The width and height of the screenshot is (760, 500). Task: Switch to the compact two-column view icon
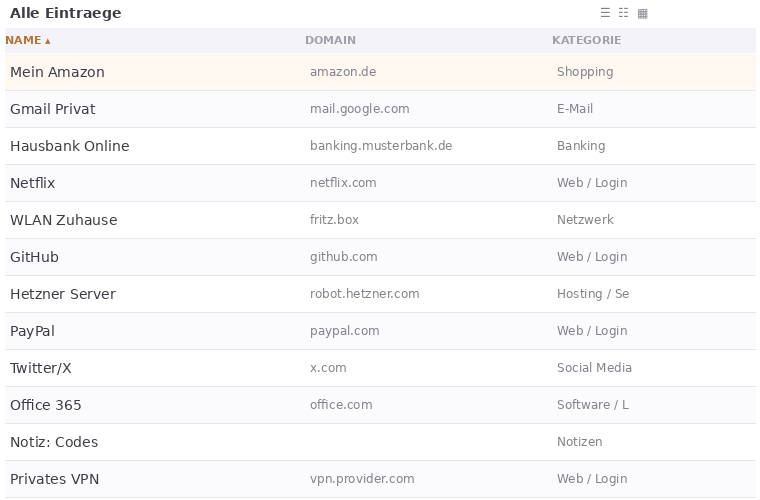624,13
